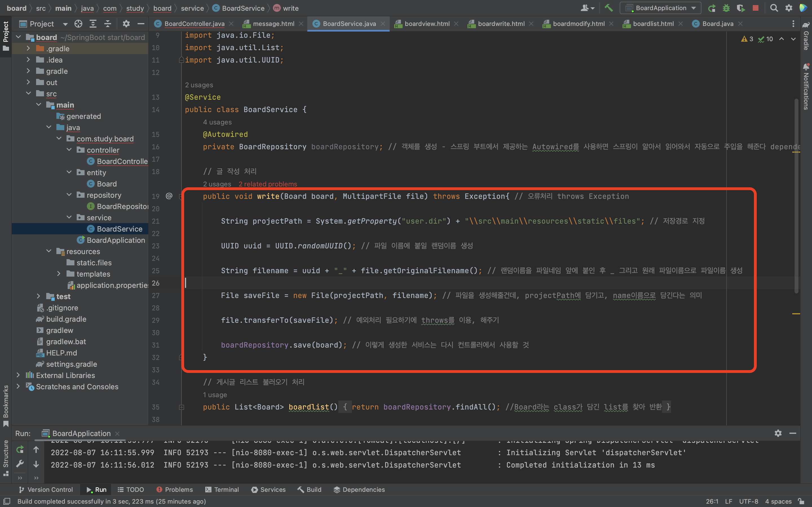Open Run panel settings gear icon
Screen dimensions: 812x507
coord(778,433)
